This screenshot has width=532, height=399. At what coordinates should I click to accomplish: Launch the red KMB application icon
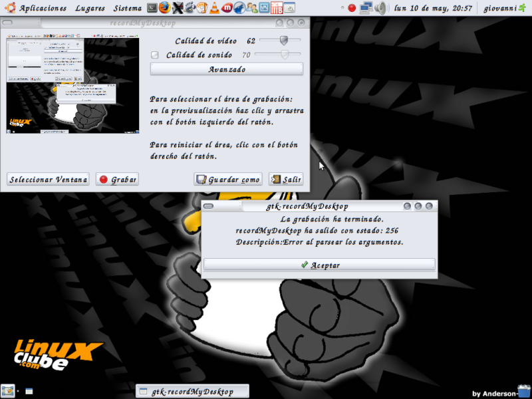[x=277, y=7]
